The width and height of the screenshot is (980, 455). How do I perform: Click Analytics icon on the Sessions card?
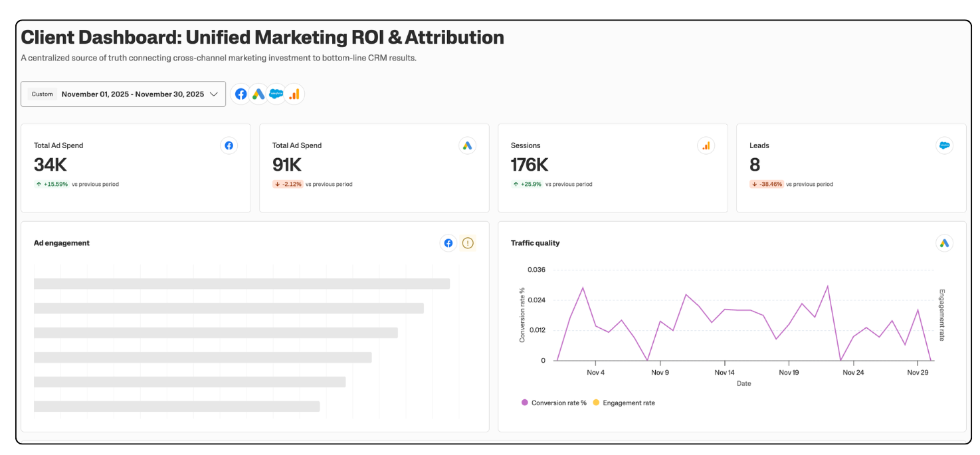pyautogui.click(x=706, y=145)
